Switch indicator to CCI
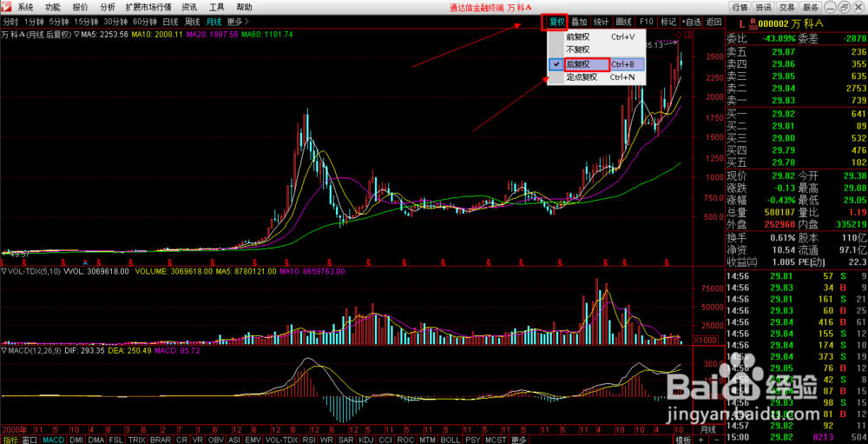This screenshot has height=444, width=868. (385, 440)
